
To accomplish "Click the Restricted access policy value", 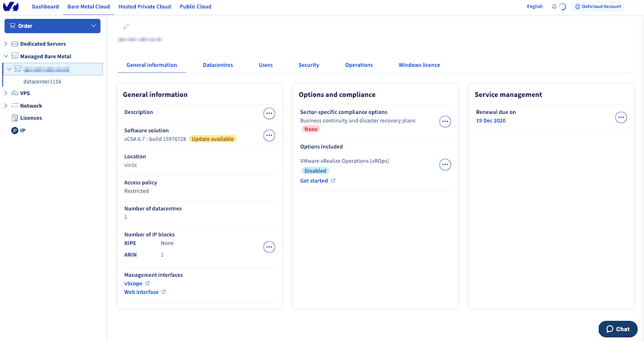I will pyautogui.click(x=136, y=191).
